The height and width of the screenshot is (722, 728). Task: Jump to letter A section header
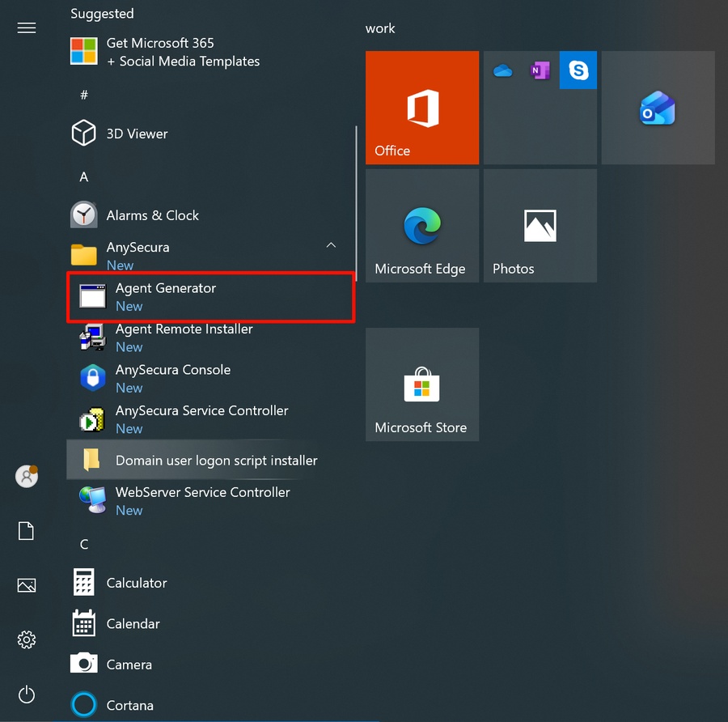pos(84,176)
